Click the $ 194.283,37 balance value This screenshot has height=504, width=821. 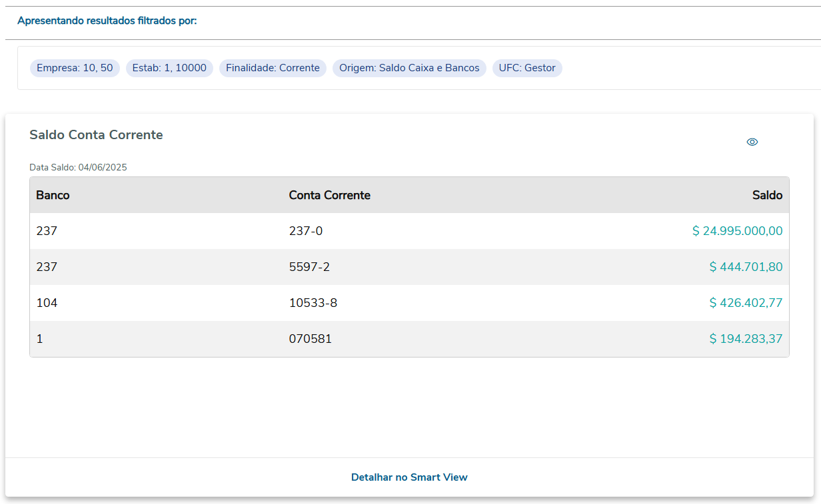pyautogui.click(x=746, y=339)
